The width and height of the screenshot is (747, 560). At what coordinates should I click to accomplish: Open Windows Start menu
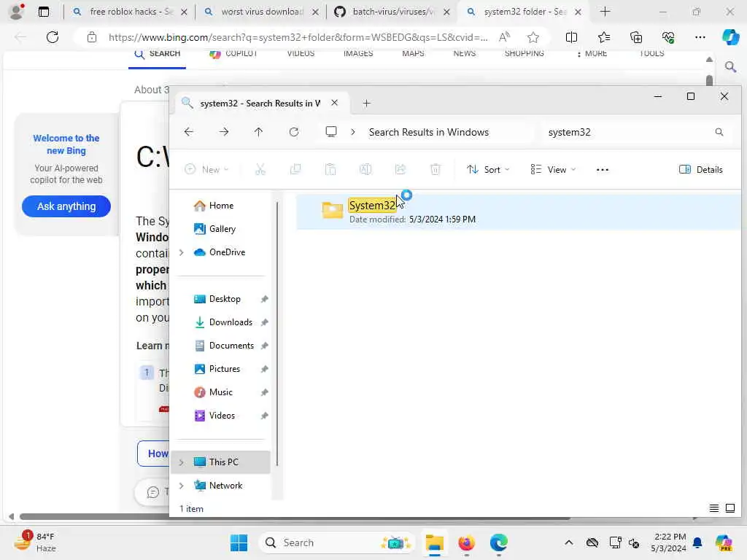239,542
